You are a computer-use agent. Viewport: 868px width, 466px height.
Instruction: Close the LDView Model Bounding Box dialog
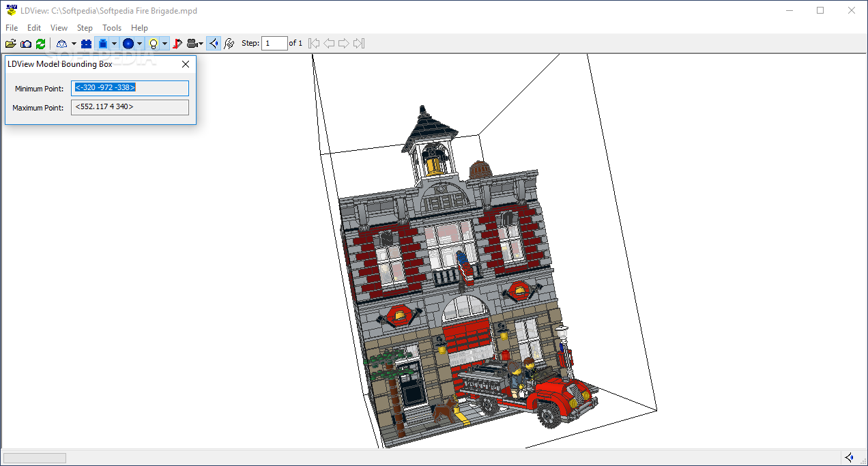(x=186, y=64)
